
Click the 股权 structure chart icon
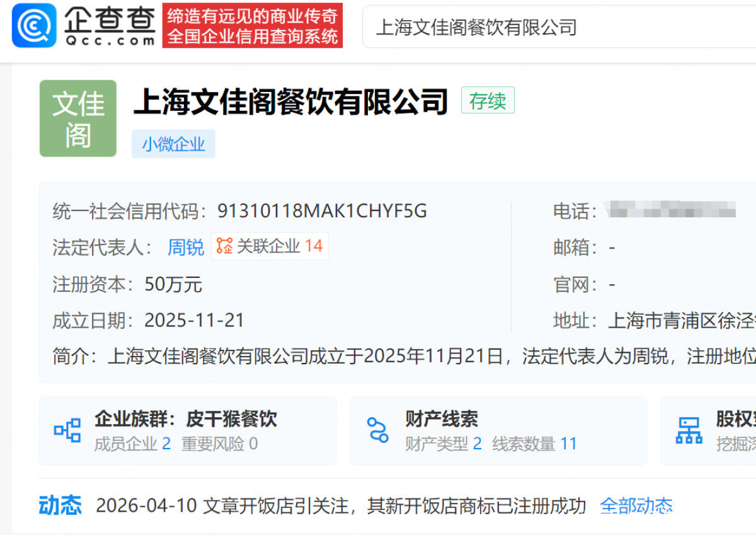pos(689,430)
